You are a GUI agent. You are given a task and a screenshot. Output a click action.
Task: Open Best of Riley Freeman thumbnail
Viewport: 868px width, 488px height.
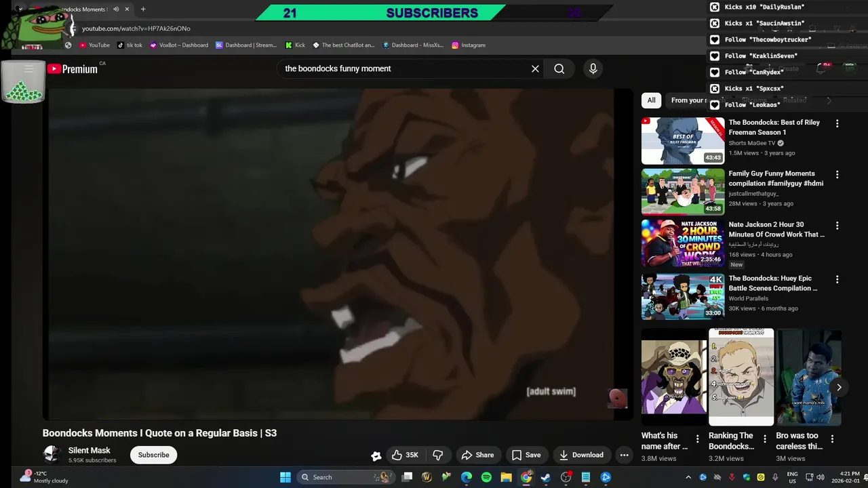683,141
